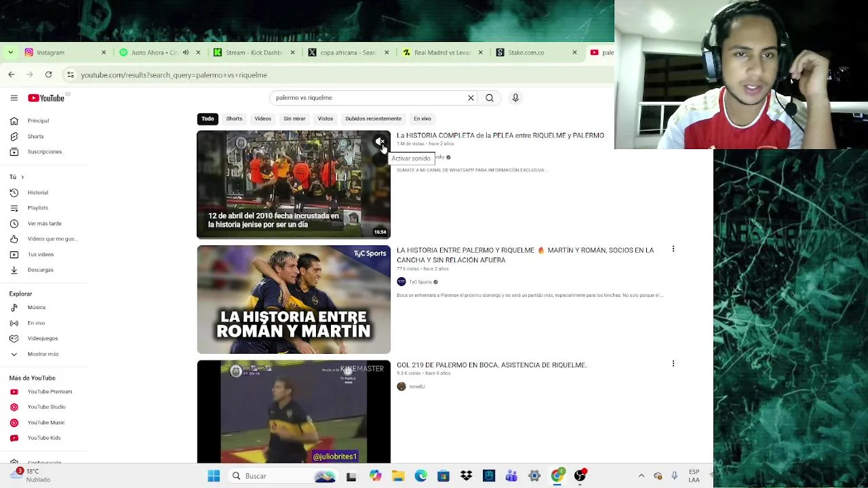This screenshot has width=868, height=488.
Task: Click the search magnifier button
Action: tap(490, 98)
